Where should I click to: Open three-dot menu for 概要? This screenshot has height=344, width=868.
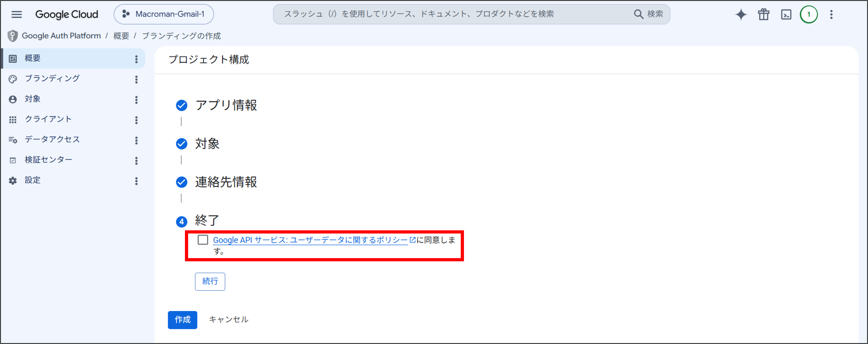(136, 59)
